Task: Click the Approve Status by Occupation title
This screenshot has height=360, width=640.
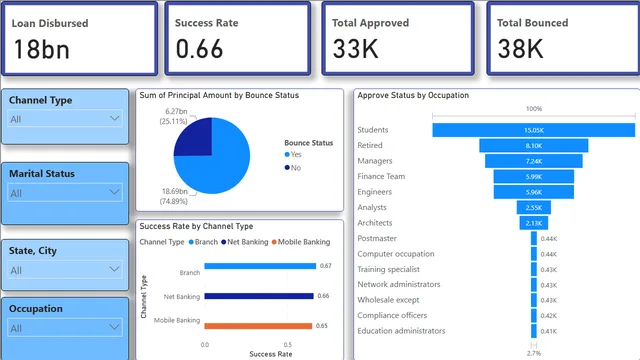Action: point(413,95)
